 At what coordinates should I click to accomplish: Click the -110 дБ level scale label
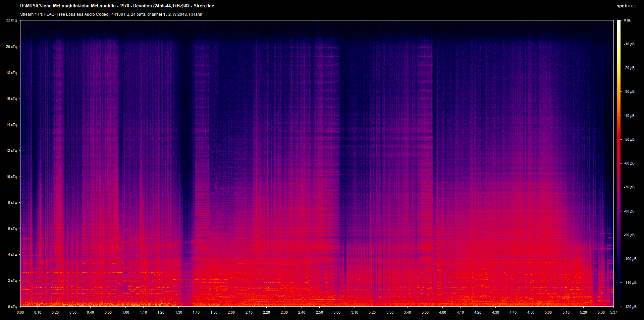click(x=630, y=282)
